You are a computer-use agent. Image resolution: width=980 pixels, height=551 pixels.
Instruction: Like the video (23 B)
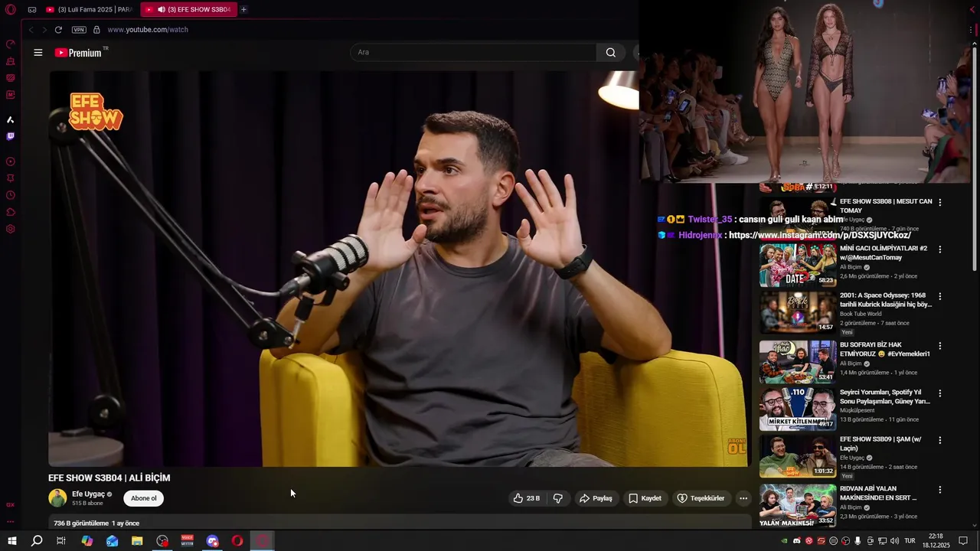527,498
